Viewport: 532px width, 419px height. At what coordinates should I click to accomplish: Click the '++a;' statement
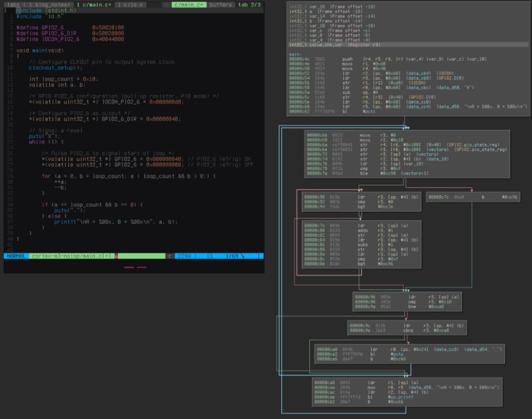click(61, 182)
